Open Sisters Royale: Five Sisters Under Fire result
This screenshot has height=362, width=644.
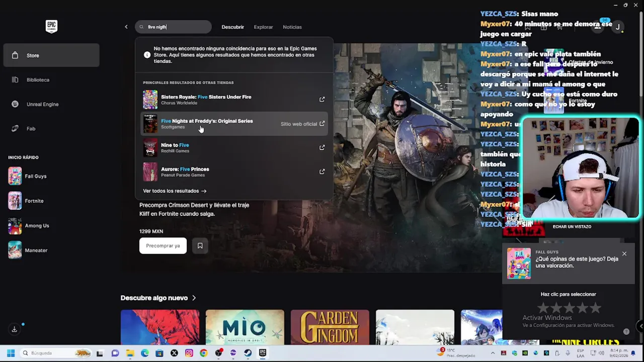(x=234, y=100)
